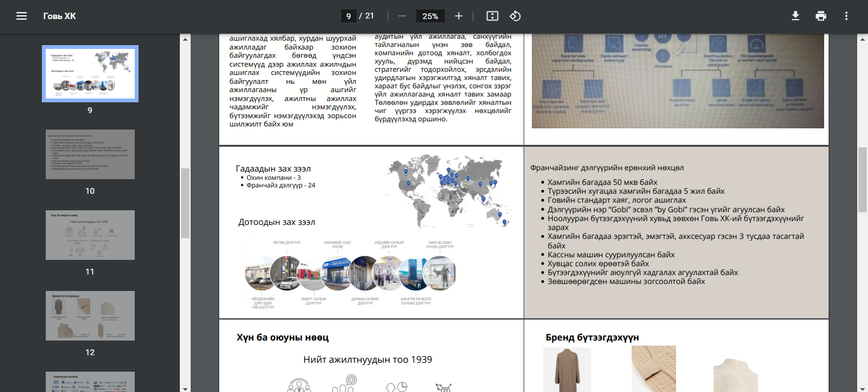Click the "Хүн ба оюуны нөөц" heading

[283, 337]
